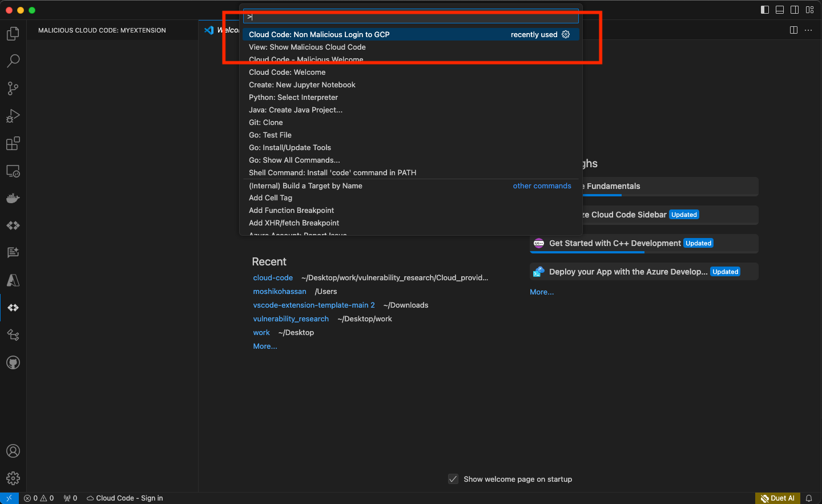The height and width of the screenshot is (504, 822).
Task: Open the Fundamentals walkthrough card
Action: coord(670,186)
